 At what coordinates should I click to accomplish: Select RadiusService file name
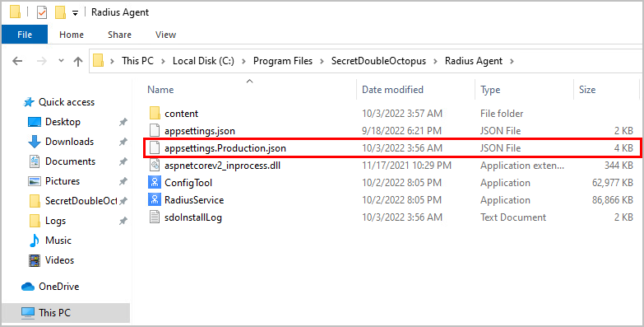point(194,200)
